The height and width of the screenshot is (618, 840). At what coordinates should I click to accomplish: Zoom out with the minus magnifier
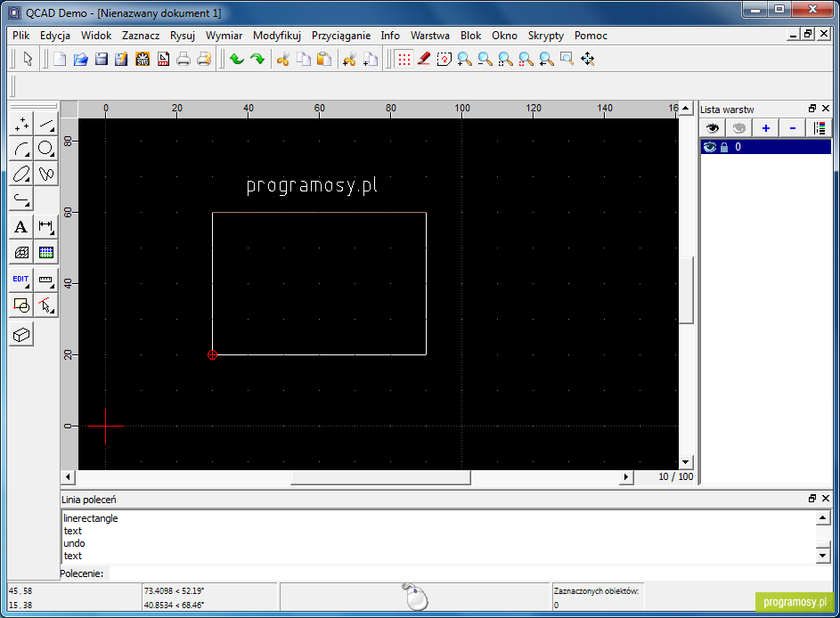(x=485, y=59)
